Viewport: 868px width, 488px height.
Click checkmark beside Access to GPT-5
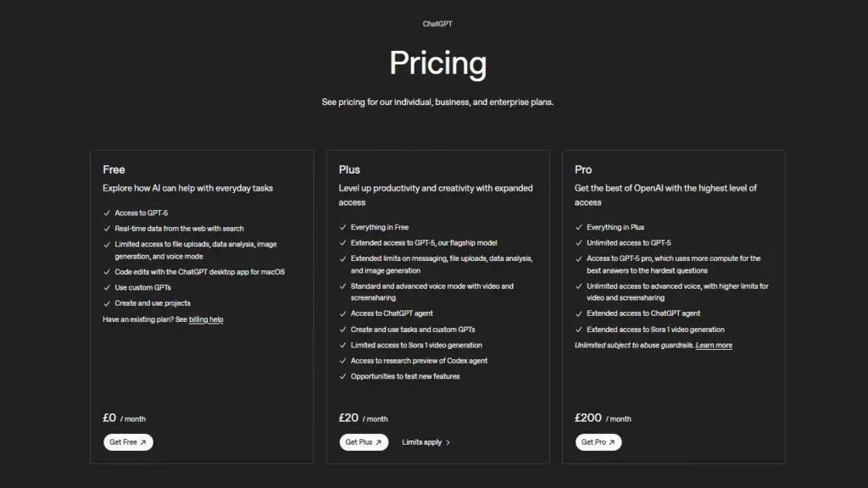[107, 213]
